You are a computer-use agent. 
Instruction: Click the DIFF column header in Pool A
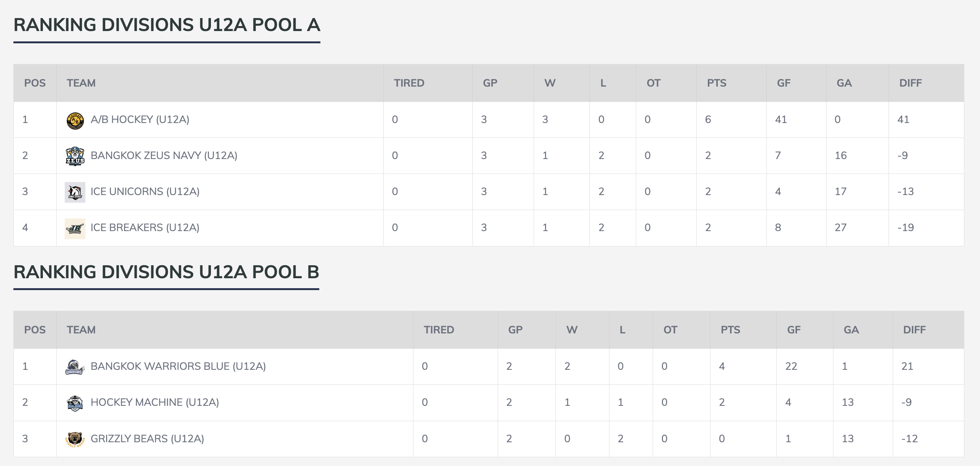[910, 83]
